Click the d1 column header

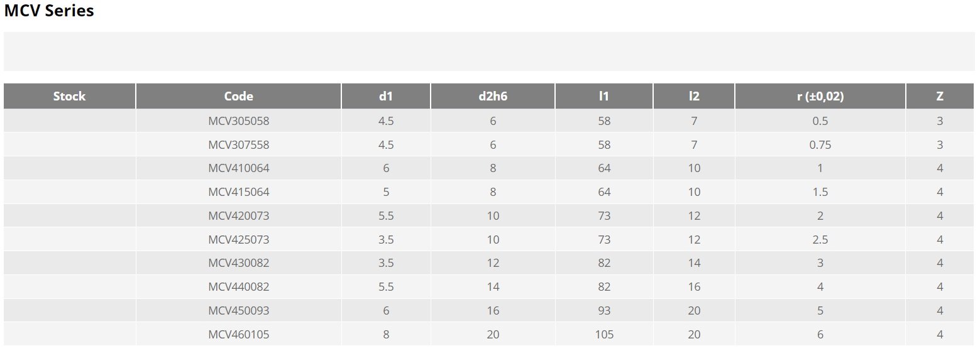coord(385,96)
